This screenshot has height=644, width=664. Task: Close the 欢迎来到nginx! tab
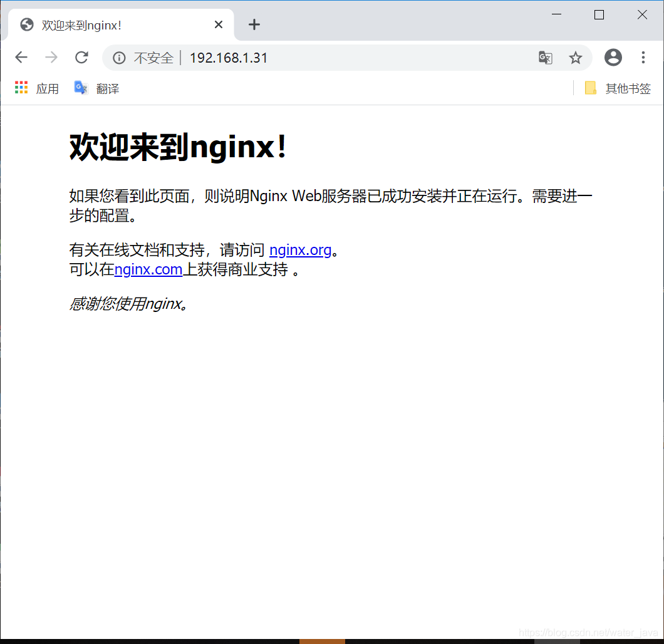pos(219,24)
